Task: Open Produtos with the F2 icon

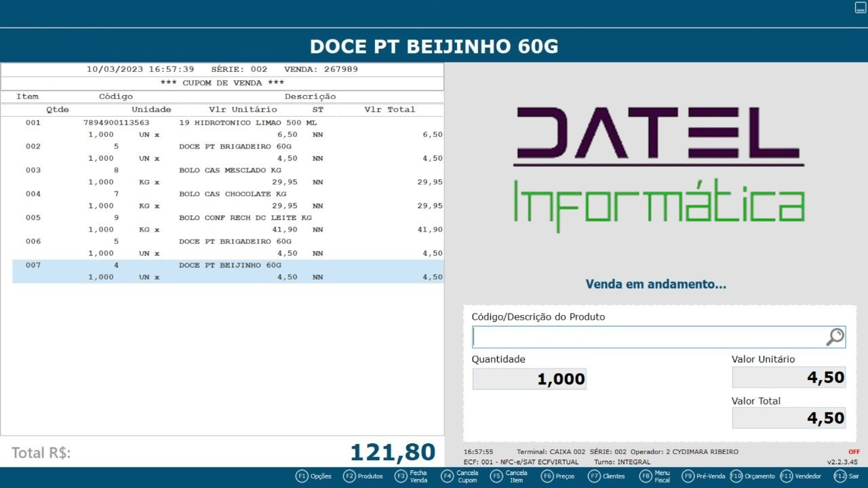Action: click(349, 476)
